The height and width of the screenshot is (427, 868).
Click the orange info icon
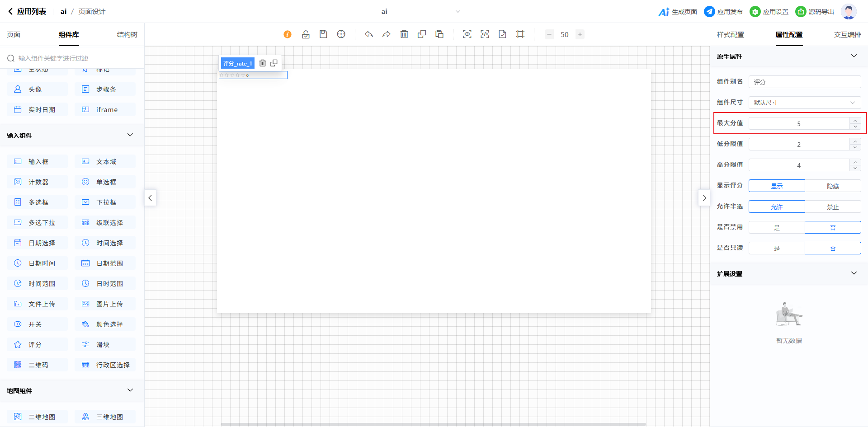[288, 34]
